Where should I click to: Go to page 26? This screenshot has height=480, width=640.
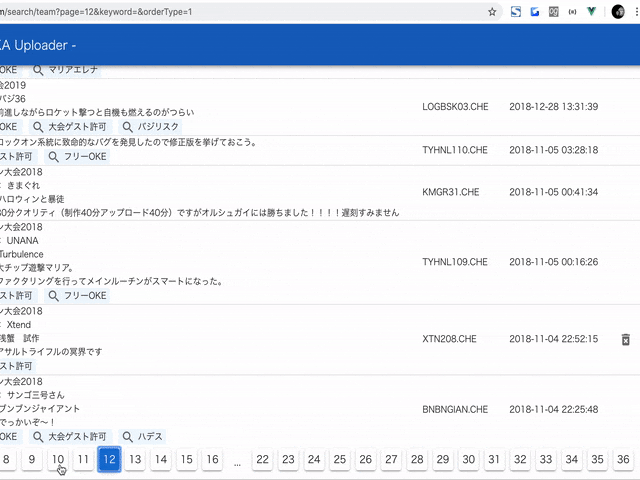point(365,460)
